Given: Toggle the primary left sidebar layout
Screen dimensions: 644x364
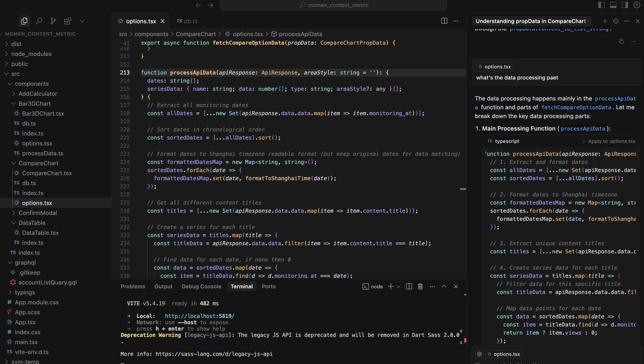Looking at the screenshot, I should [x=601, y=5].
